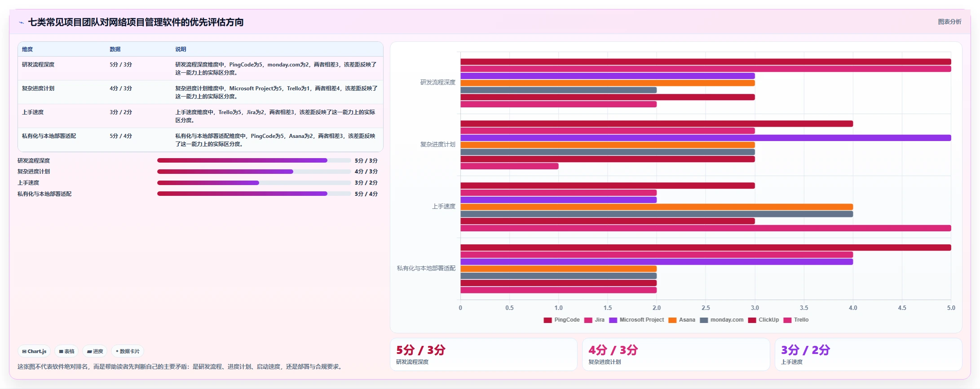Viewport: 980px width, 389px height.
Task: Select the 5分 / 4分 value in table
Action: [x=121, y=136]
